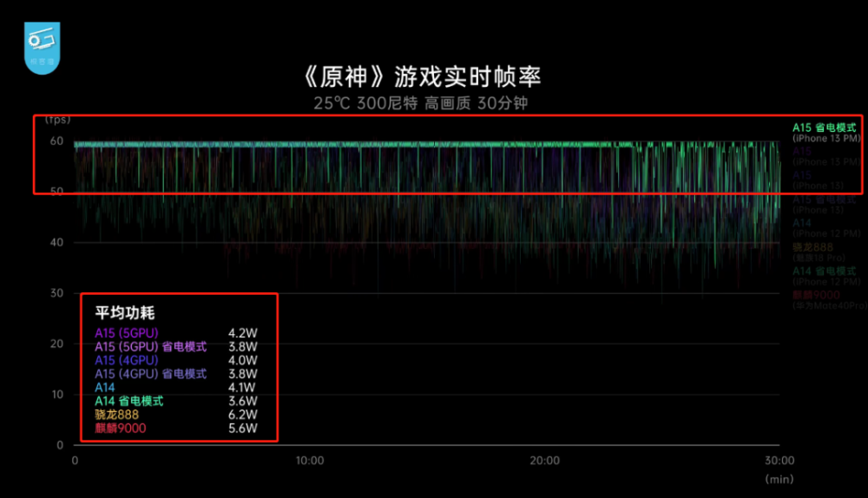Viewport: 868px width, 498px height.
Task: Click the 40 tick label on the y-axis
Action: pos(56,242)
